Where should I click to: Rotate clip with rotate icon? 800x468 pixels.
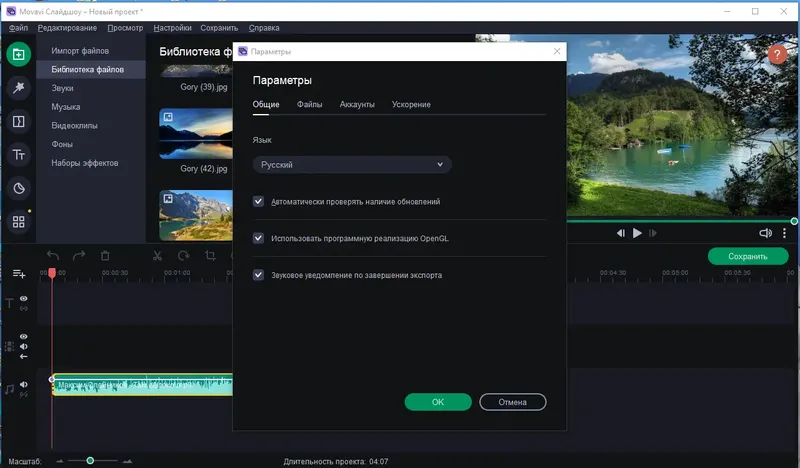pyautogui.click(x=184, y=255)
